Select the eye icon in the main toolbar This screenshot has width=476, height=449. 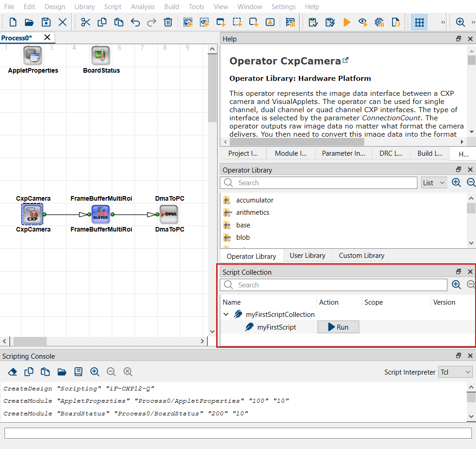click(x=363, y=22)
